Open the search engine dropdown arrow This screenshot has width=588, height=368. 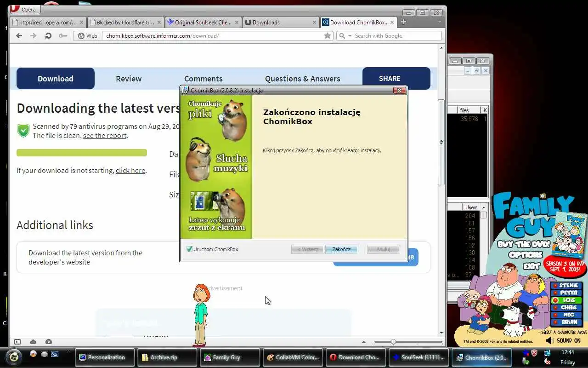click(350, 35)
